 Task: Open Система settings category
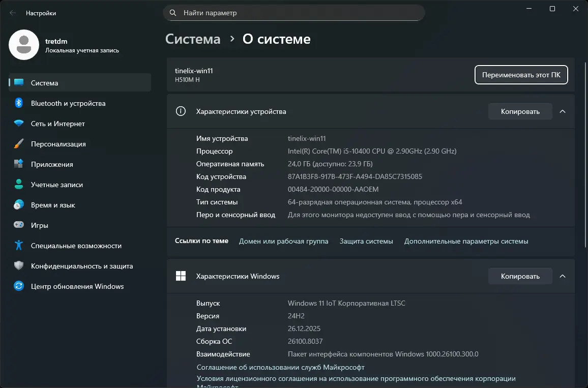click(80, 82)
